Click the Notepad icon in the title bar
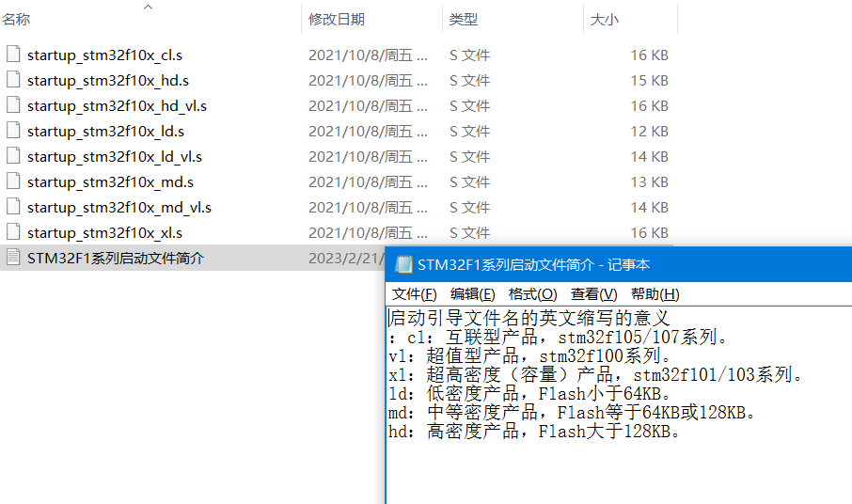The image size is (852, 504). click(x=403, y=264)
